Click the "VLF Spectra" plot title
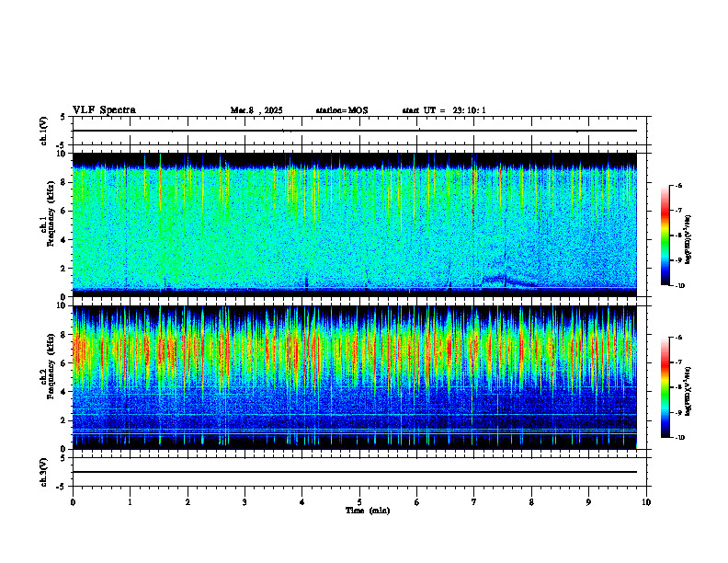This screenshot has width=728, height=563. point(104,110)
